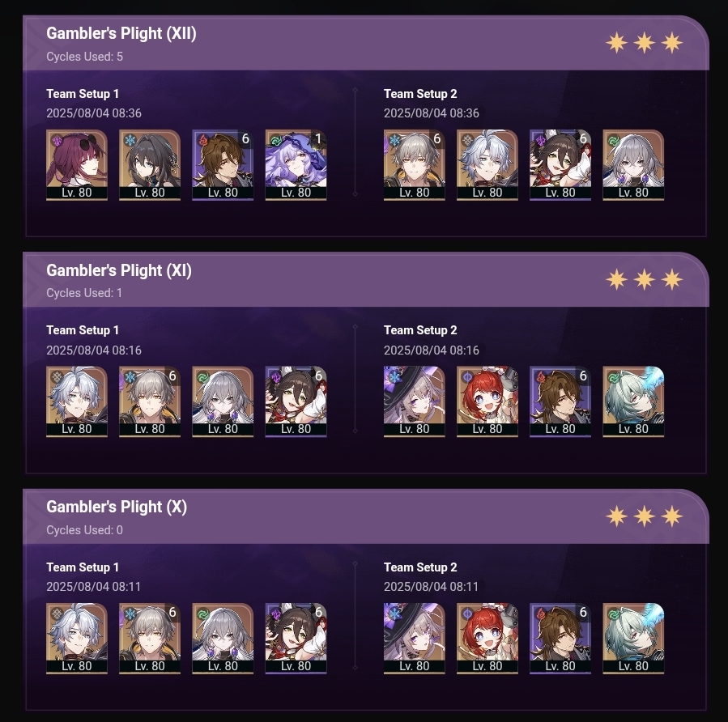Click Cycles Used: 5 text

coord(84,57)
